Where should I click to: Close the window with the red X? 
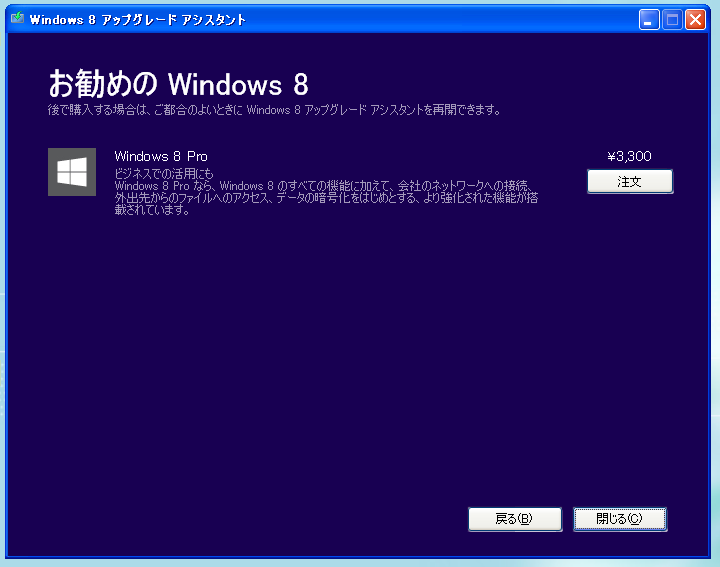695,20
